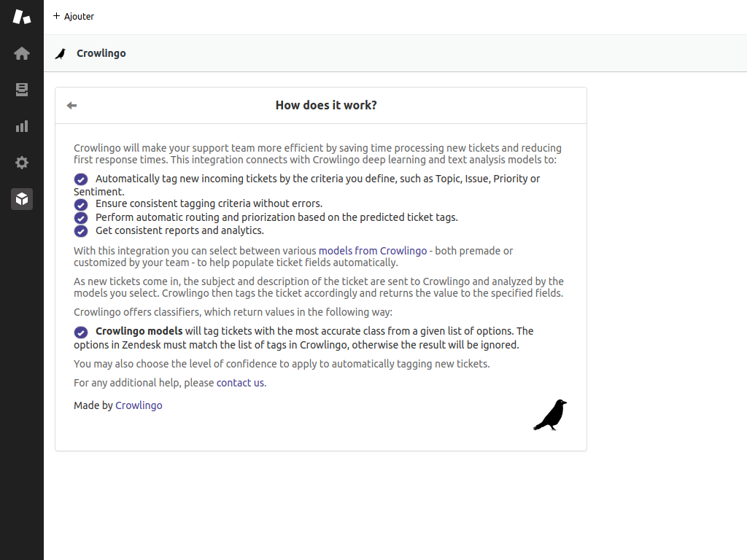The image size is (747, 560).
Task: Open the Crowlingo link after "Made by"
Action: tap(139, 405)
